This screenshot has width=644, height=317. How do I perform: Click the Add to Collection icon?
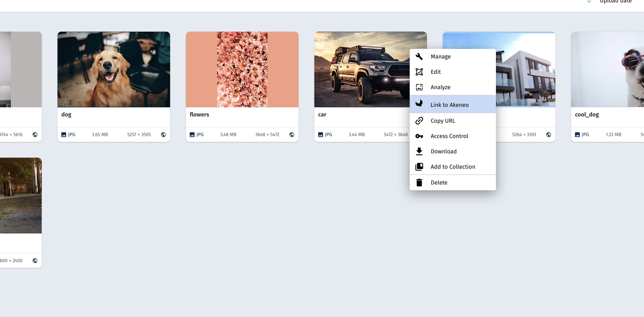[419, 167]
